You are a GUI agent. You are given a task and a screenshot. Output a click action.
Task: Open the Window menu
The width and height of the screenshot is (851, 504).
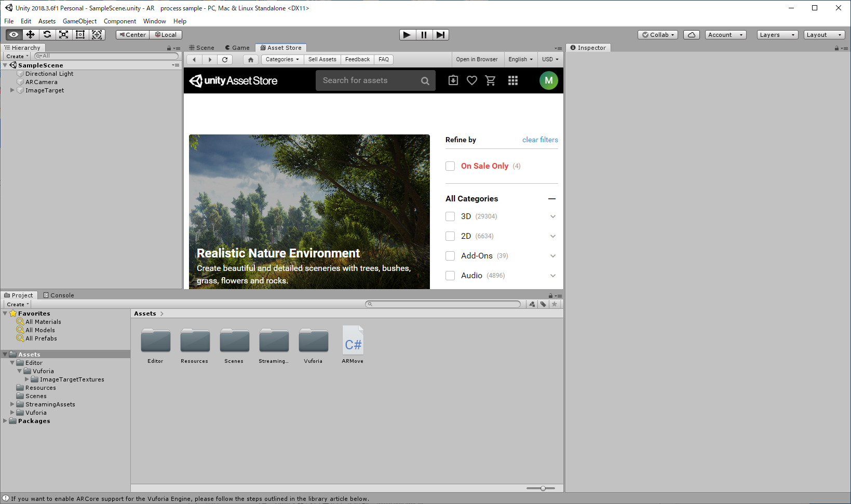pos(155,21)
